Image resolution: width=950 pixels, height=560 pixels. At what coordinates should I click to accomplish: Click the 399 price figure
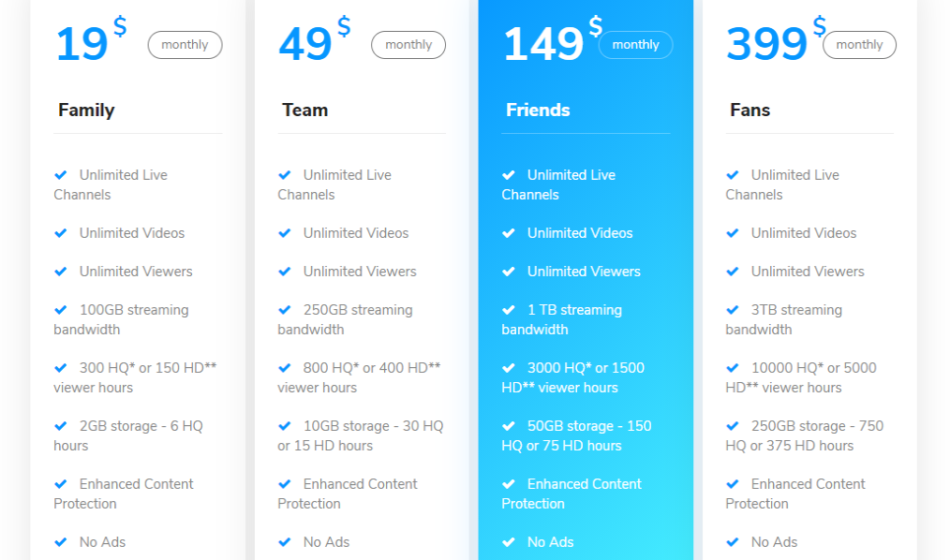[766, 44]
